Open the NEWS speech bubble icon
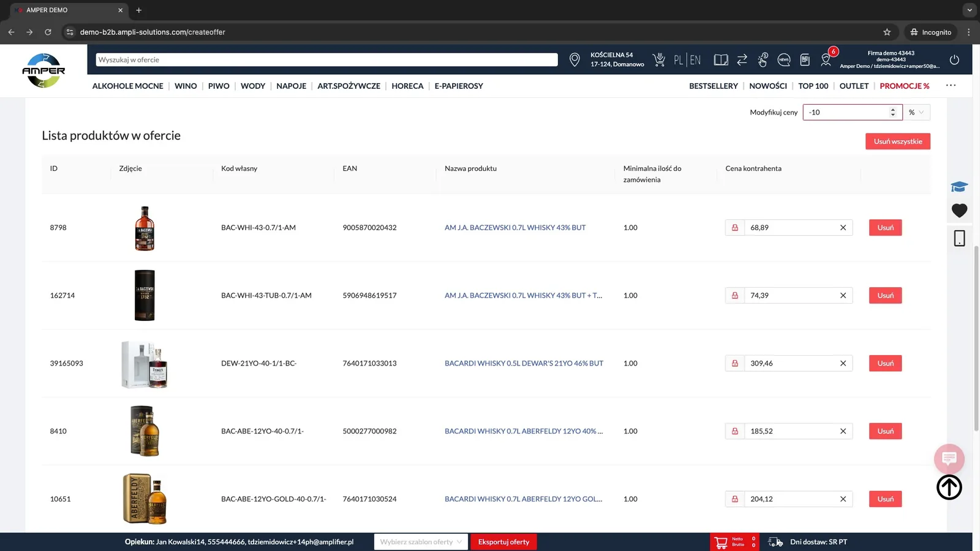Screen dimensions: 980x551 [783, 59]
